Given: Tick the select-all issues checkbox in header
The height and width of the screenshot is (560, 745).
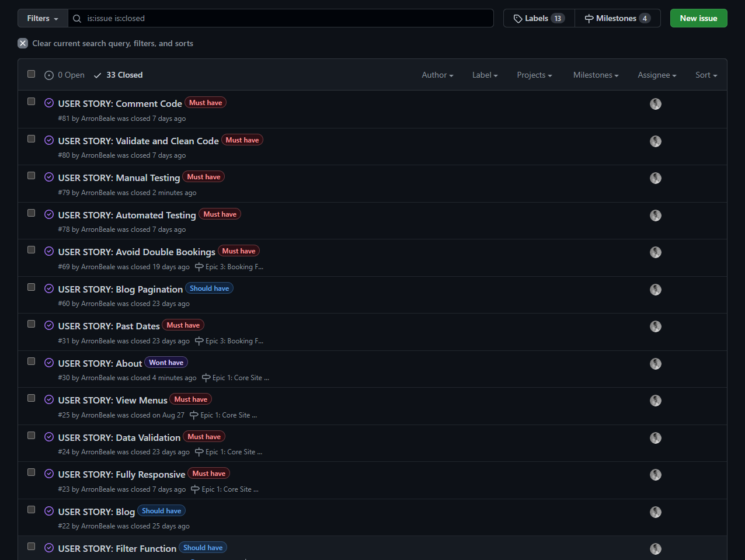Looking at the screenshot, I should coord(32,74).
